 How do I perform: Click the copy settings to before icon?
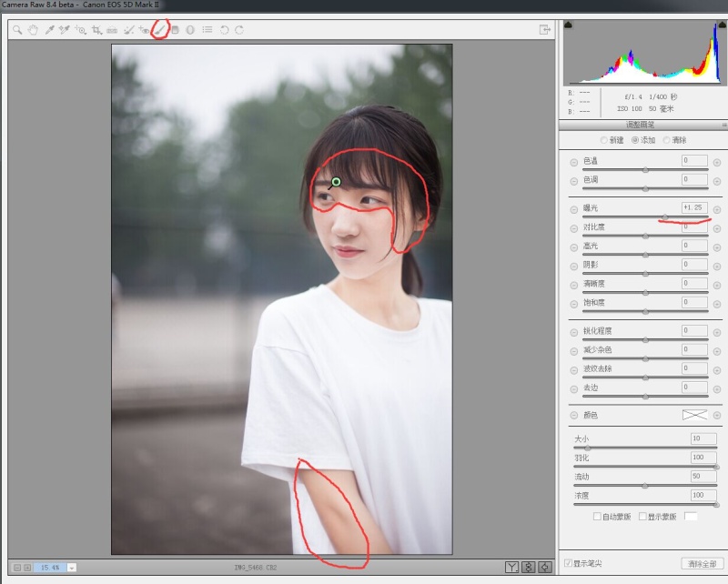[x=545, y=567]
